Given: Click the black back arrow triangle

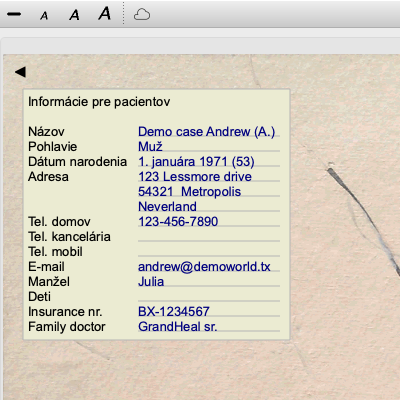Looking at the screenshot, I should [x=20, y=72].
